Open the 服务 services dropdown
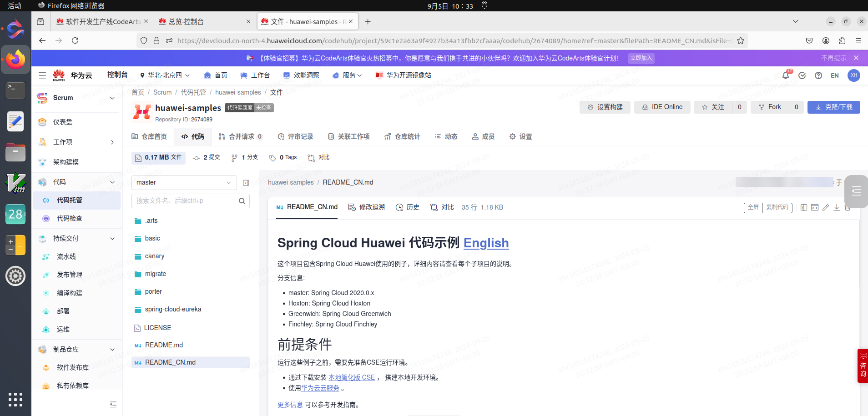The image size is (868, 416). (x=347, y=75)
